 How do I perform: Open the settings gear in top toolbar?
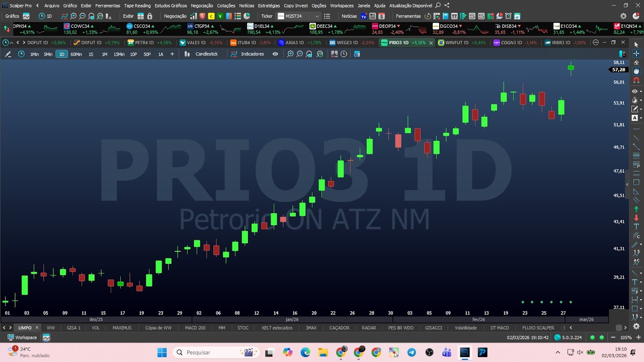pyautogui.click(x=623, y=16)
